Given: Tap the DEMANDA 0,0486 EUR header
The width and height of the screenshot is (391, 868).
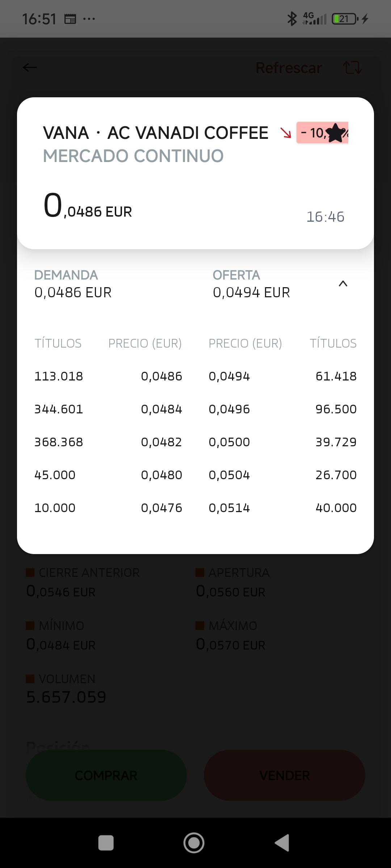Looking at the screenshot, I should [73, 284].
